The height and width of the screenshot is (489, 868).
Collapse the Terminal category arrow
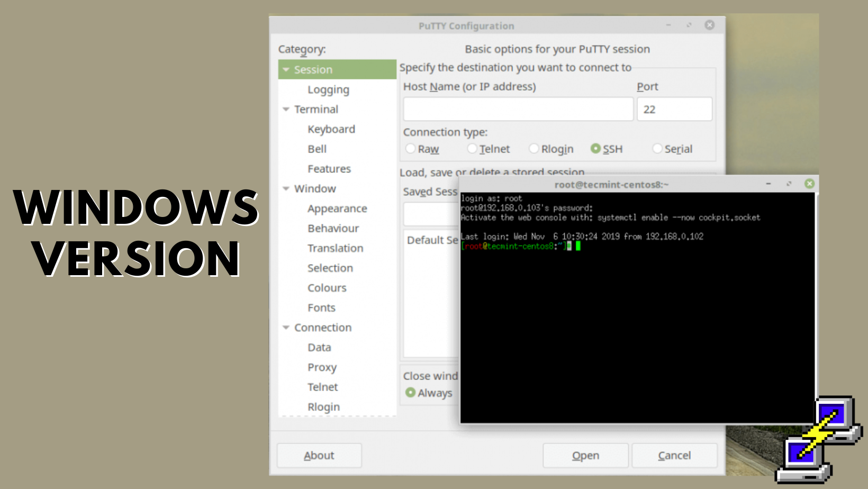286,110
